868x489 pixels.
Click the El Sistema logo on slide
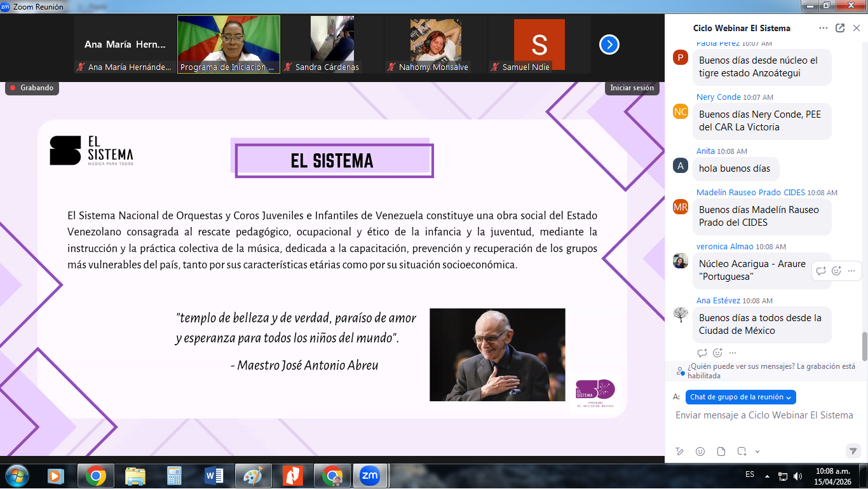coord(92,151)
